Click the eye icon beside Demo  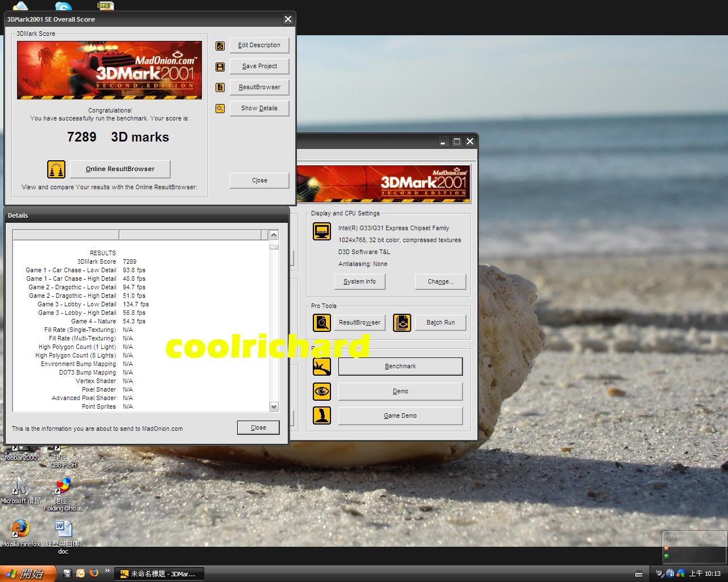322,391
